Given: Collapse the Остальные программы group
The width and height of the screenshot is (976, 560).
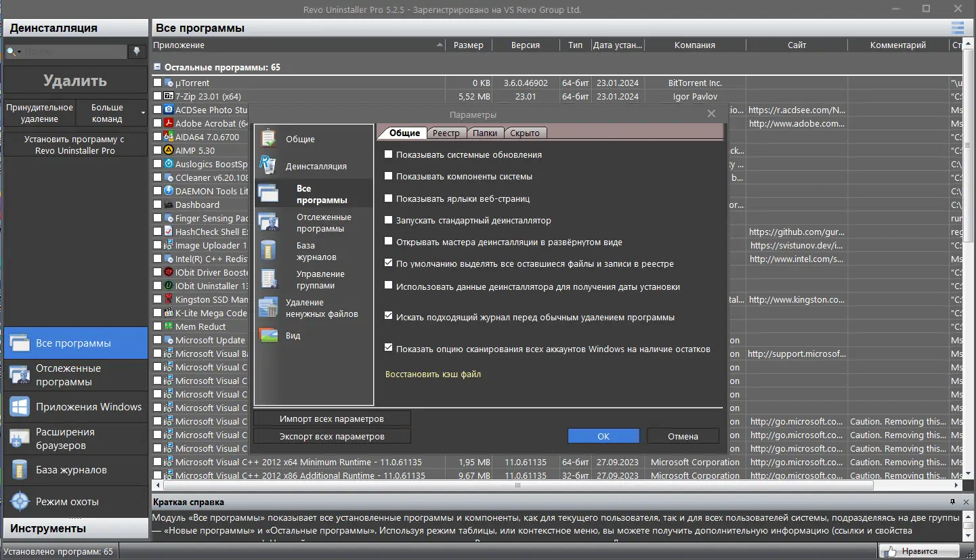Looking at the screenshot, I should point(157,67).
